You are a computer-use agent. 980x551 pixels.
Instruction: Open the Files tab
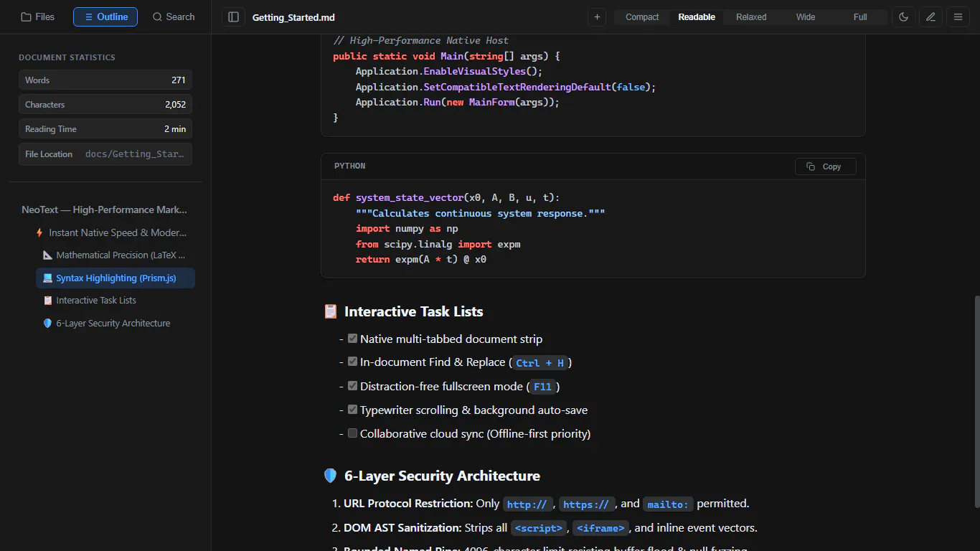coord(38,17)
